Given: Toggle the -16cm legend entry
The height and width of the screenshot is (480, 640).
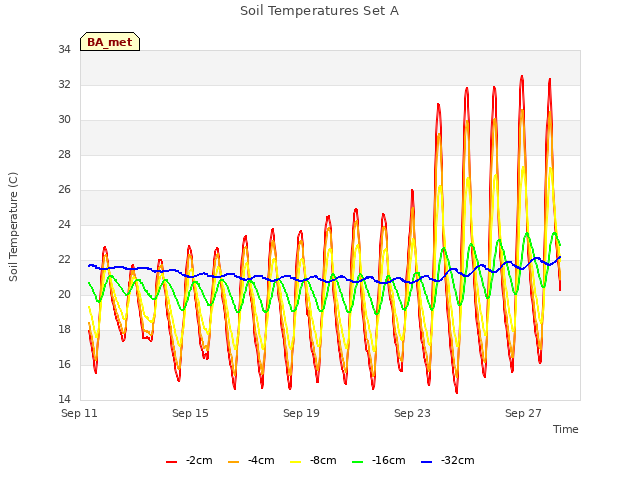Looking at the screenshot, I should (x=378, y=460).
